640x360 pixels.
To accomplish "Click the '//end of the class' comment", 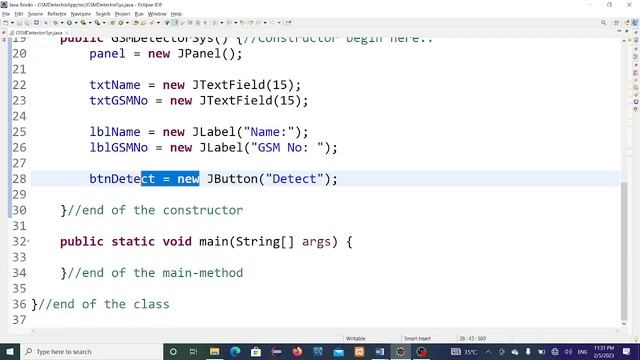I will 104,304.
